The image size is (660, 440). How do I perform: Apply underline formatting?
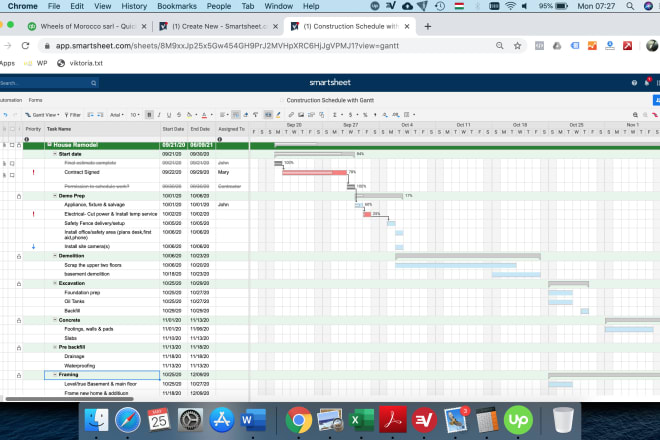click(x=169, y=115)
